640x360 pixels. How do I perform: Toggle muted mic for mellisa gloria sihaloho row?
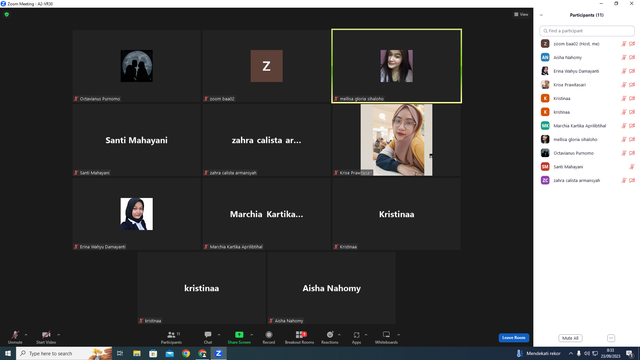[x=624, y=140]
